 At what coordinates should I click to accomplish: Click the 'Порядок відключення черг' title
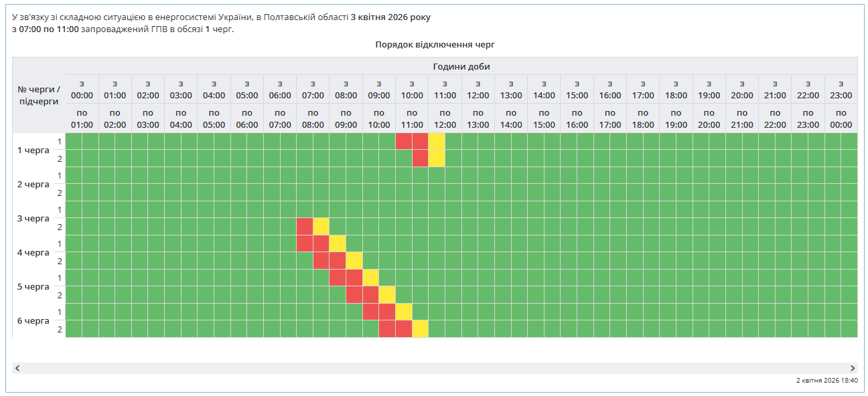click(x=435, y=45)
